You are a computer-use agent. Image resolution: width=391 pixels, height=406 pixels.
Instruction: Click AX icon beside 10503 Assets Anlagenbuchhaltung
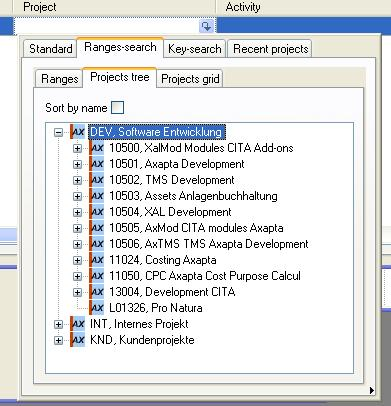pyautogui.click(x=97, y=196)
